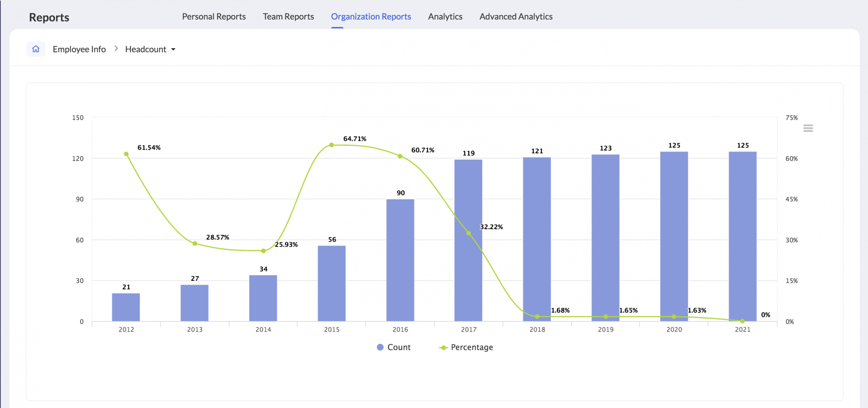The width and height of the screenshot is (868, 408).
Task: Open the chart hamburger menu for export options
Action: pyautogui.click(x=809, y=128)
